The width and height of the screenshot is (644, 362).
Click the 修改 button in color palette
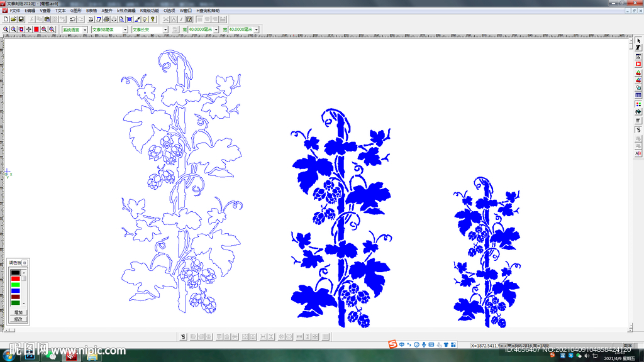click(x=18, y=319)
